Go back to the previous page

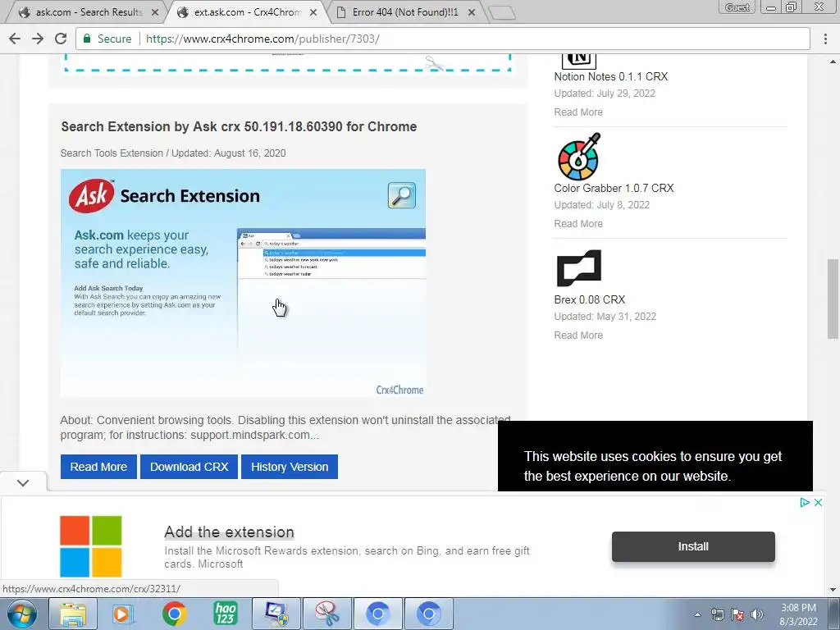15,39
